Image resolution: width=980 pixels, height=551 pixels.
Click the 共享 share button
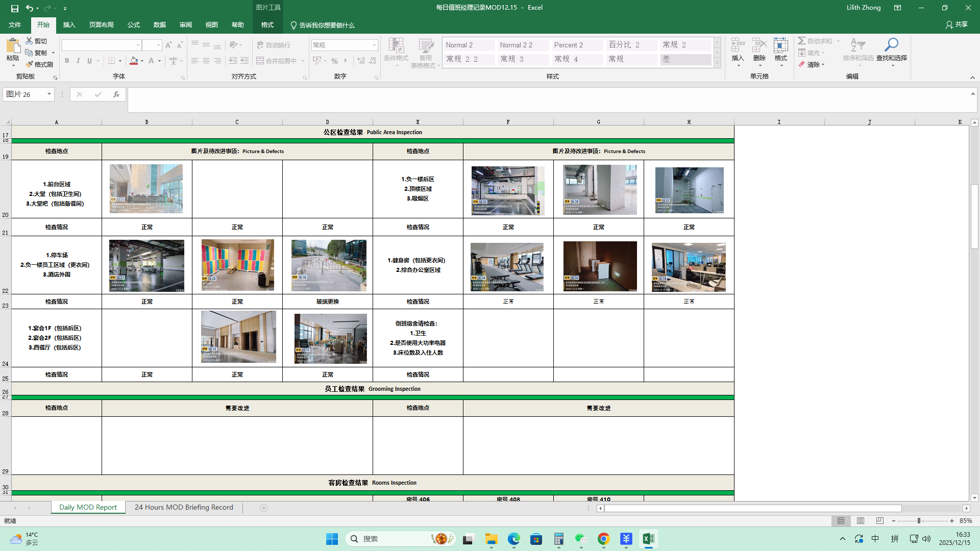coord(957,24)
